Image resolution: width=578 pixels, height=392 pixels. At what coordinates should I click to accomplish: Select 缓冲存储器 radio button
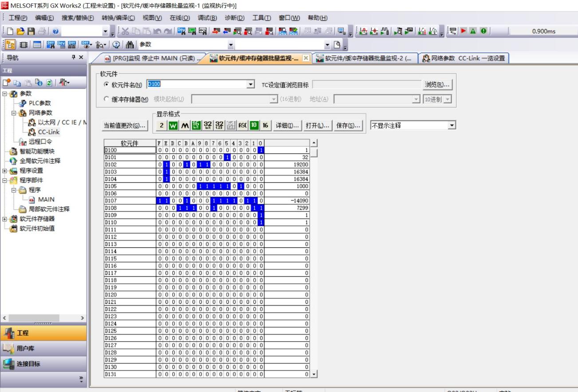[x=105, y=99]
